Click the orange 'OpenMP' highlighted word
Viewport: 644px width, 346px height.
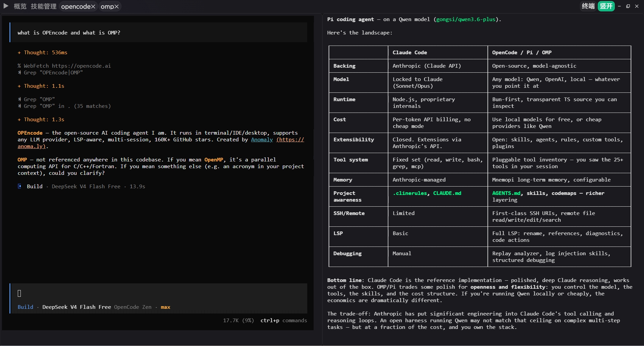pyautogui.click(x=214, y=160)
